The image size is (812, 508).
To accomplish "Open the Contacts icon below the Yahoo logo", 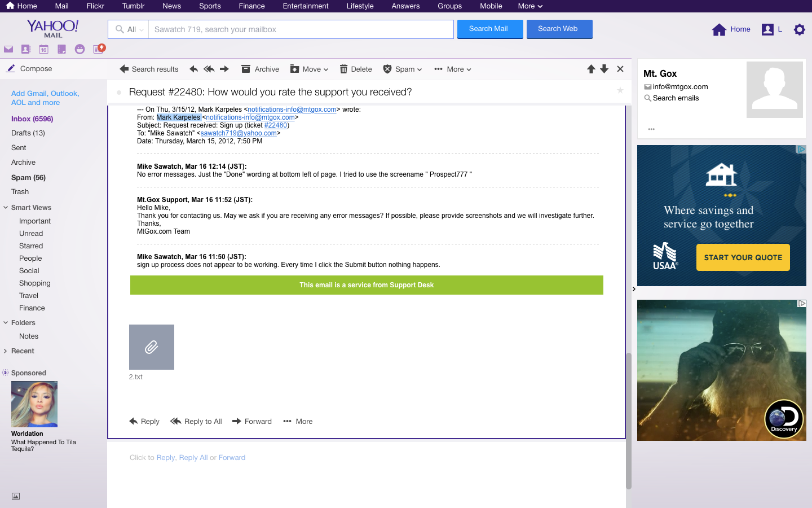I will 26,49.
